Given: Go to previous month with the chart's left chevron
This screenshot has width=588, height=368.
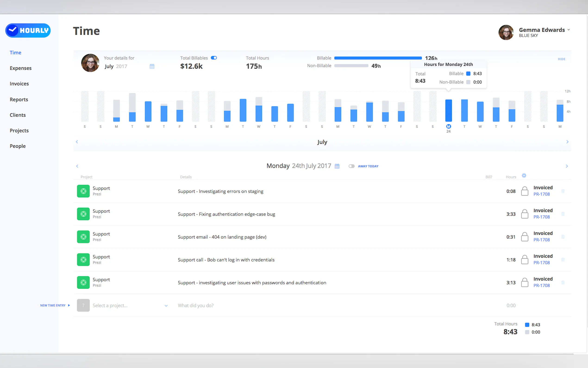Looking at the screenshot, I should [x=77, y=142].
